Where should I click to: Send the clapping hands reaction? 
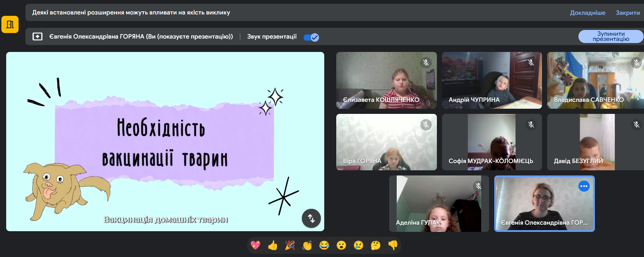click(x=307, y=245)
